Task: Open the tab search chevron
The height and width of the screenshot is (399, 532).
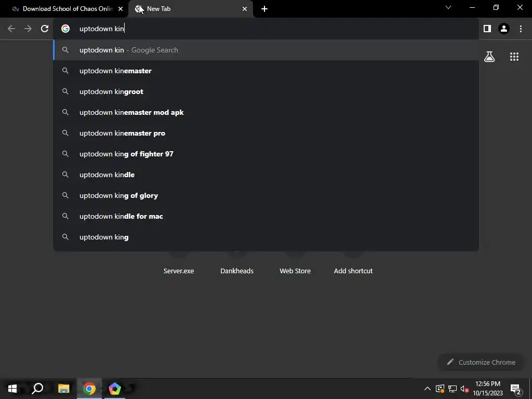Action: pyautogui.click(x=448, y=7)
